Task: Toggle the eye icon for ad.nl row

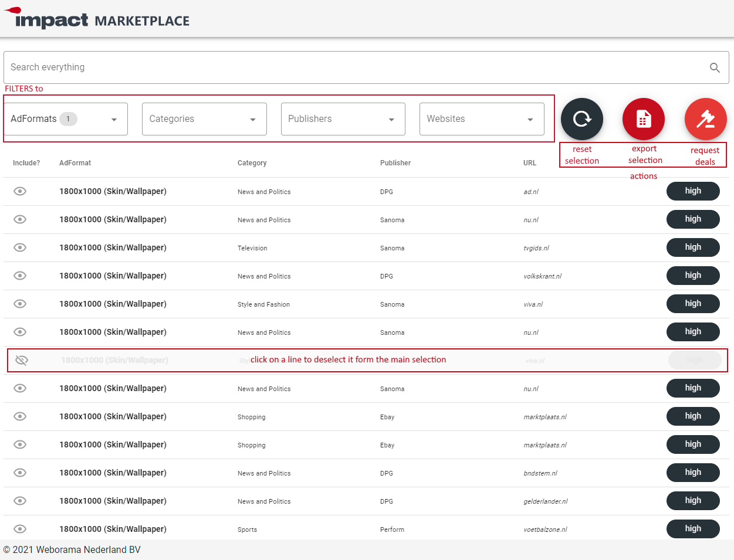Action: (20, 191)
